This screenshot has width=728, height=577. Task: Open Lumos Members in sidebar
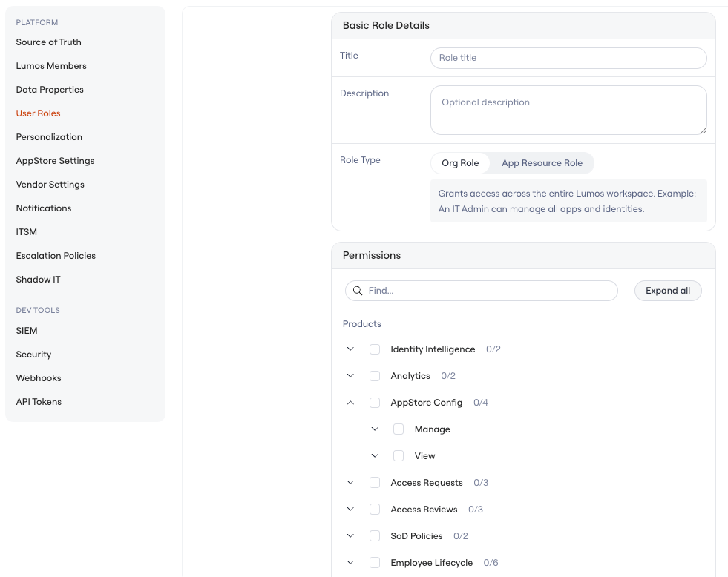click(x=51, y=66)
